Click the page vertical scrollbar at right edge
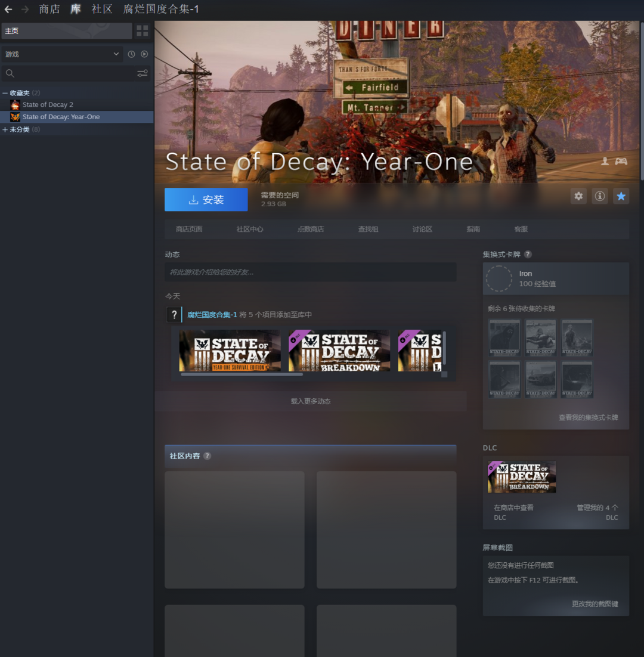644x657 pixels. 642,101
